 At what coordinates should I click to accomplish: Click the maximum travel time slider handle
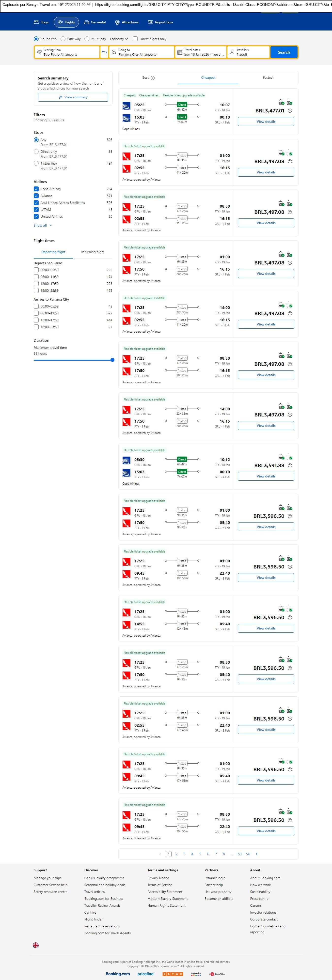(112, 360)
